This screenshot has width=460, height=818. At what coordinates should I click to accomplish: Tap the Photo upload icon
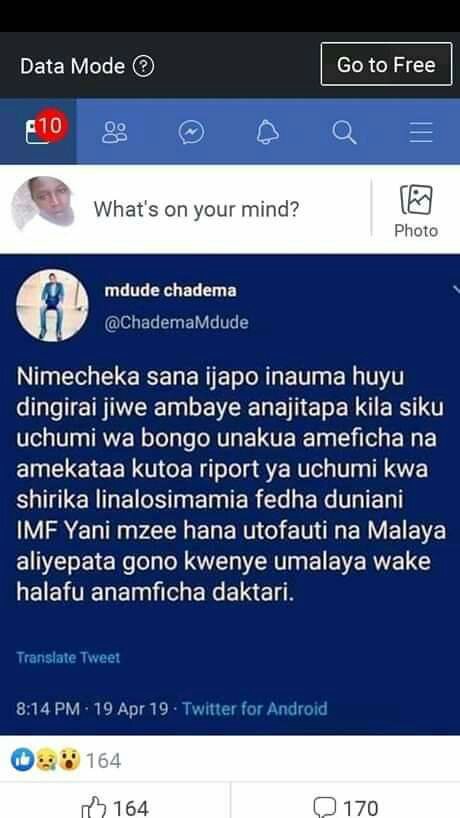[x=416, y=200]
